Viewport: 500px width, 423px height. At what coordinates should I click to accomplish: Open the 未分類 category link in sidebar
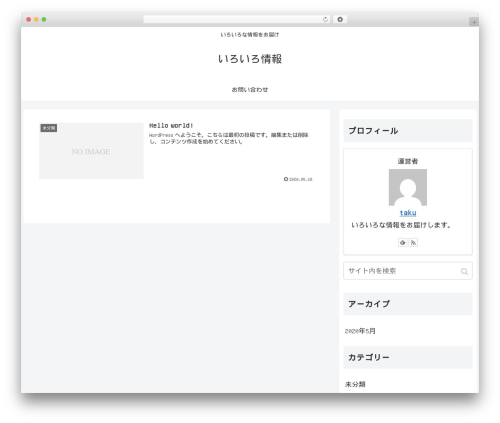click(x=355, y=384)
